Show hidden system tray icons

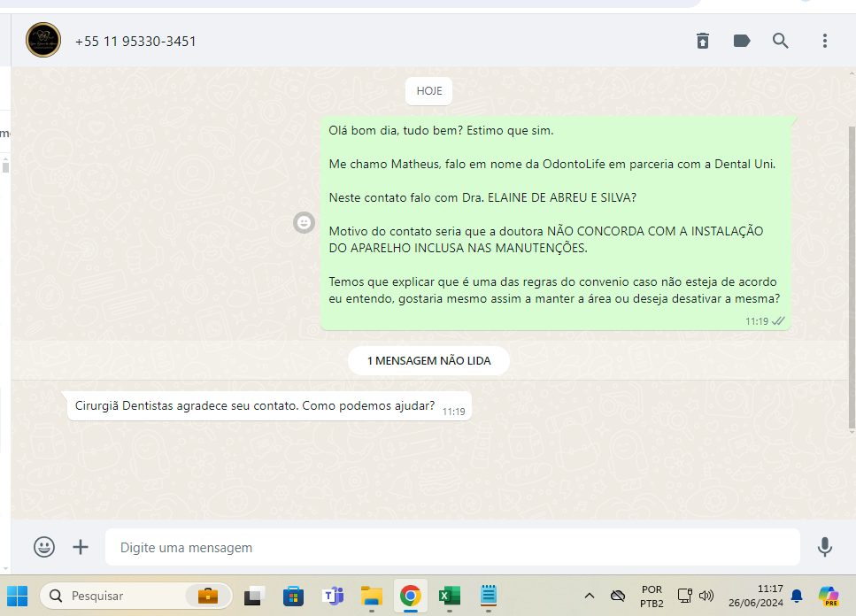[589, 596]
